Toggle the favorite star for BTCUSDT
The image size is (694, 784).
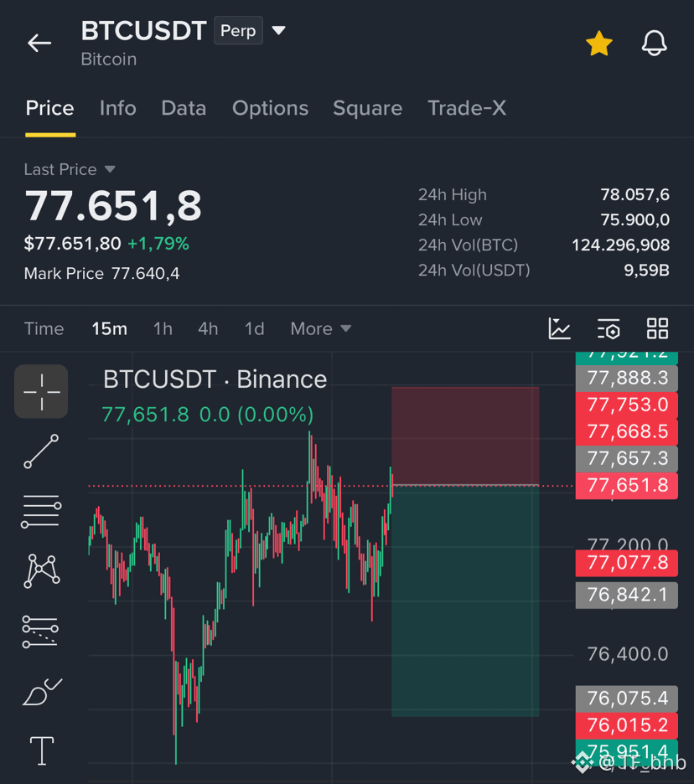(599, 44)
